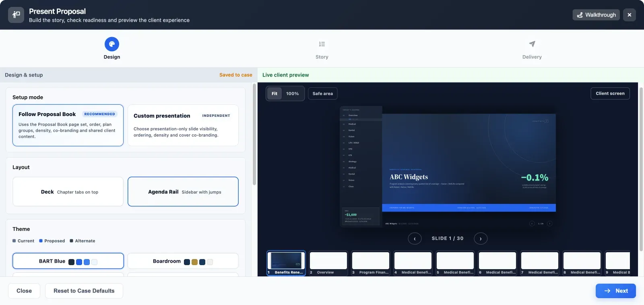Choose Follow Proposal Book setup mode
Viewport: 644px width, 305px height.
tap(68, 125)
